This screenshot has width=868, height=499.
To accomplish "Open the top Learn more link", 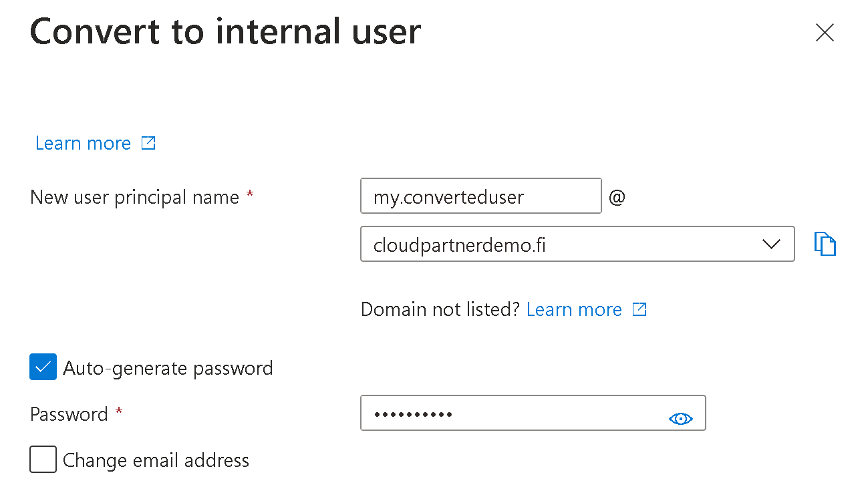I will click(83, 144).
